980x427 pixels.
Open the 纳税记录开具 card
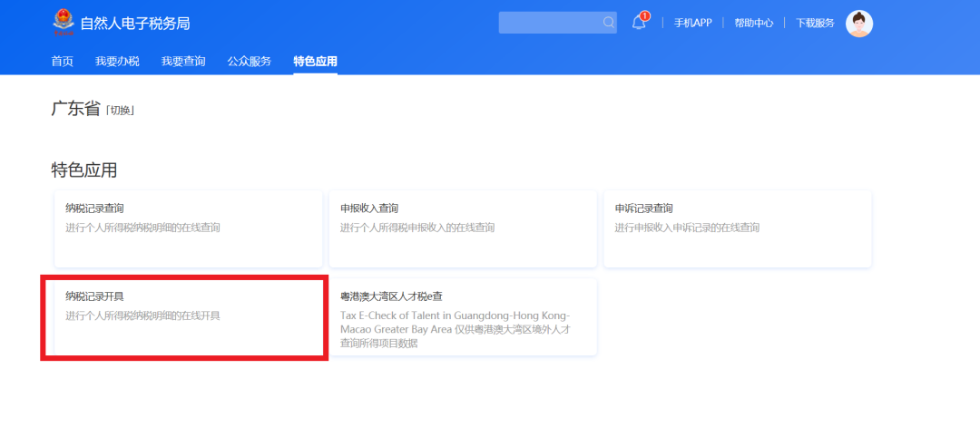[x=188, y=317]
